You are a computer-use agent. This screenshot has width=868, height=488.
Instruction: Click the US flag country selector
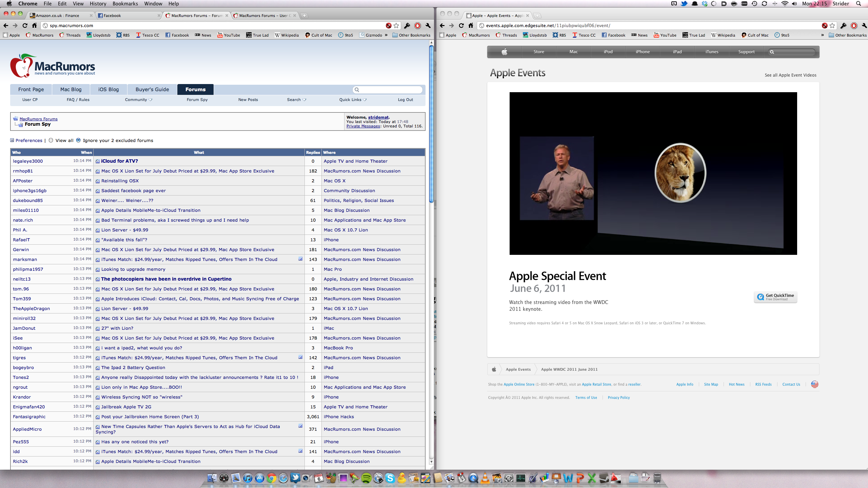[814, 384]
